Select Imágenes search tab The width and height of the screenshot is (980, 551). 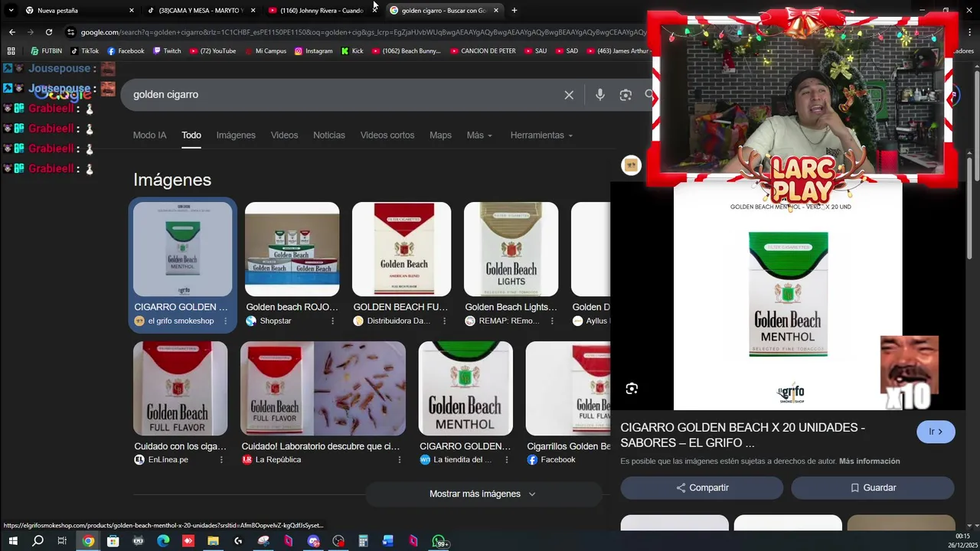[x=236, y=135]
